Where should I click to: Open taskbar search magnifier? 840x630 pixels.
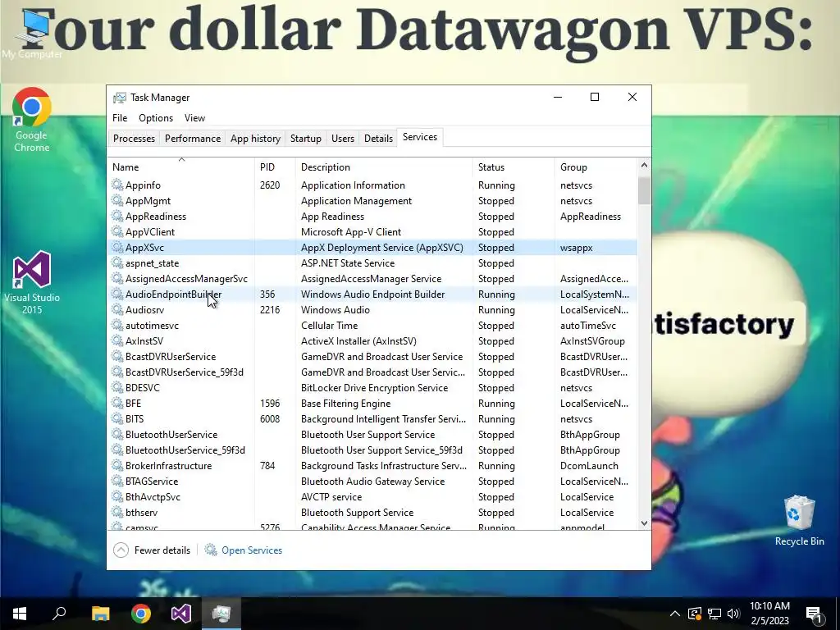[x=59, y=614]
